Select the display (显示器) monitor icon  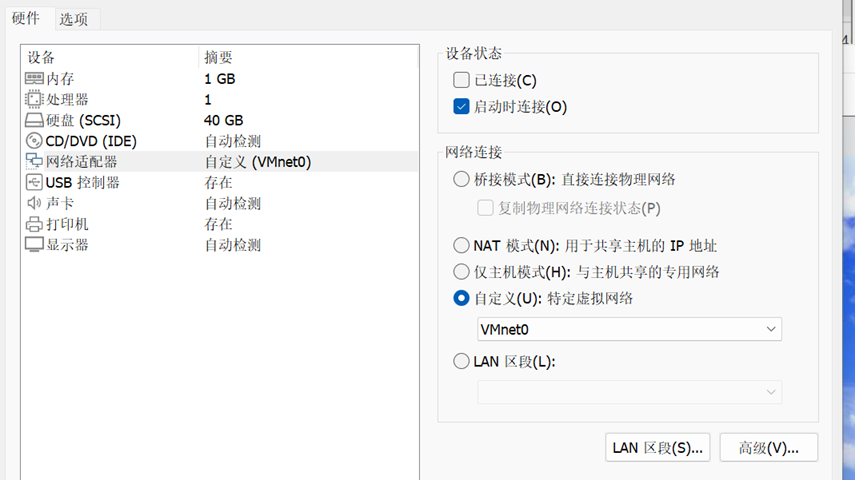[x=34, y=245]
